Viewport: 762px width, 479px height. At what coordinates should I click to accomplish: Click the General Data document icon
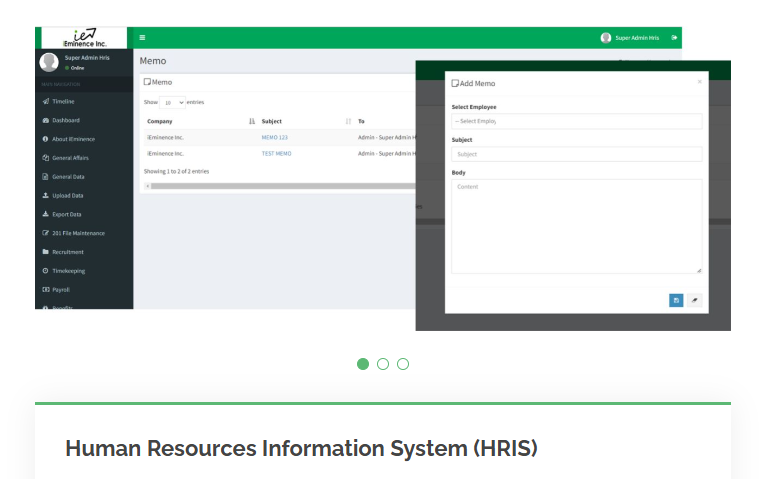pyautogui.click(x=45, y=177)
